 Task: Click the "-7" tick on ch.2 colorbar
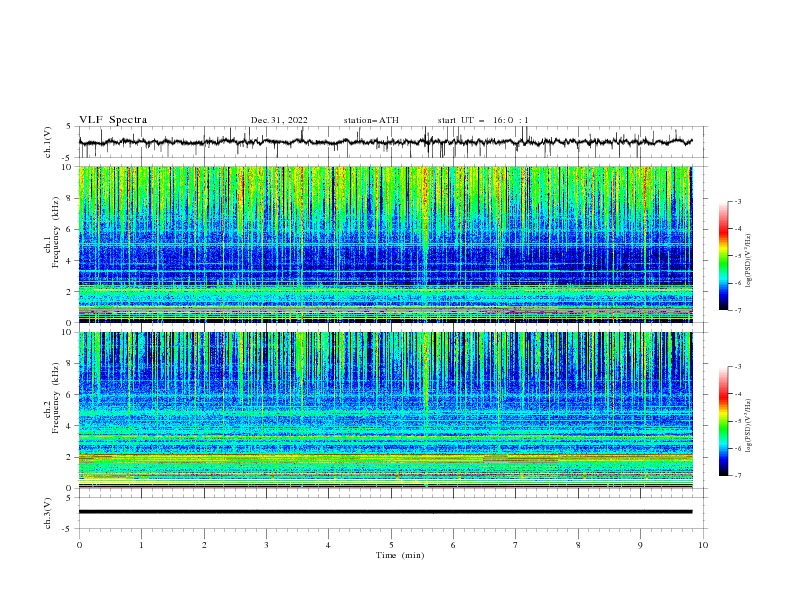[737, 476]
